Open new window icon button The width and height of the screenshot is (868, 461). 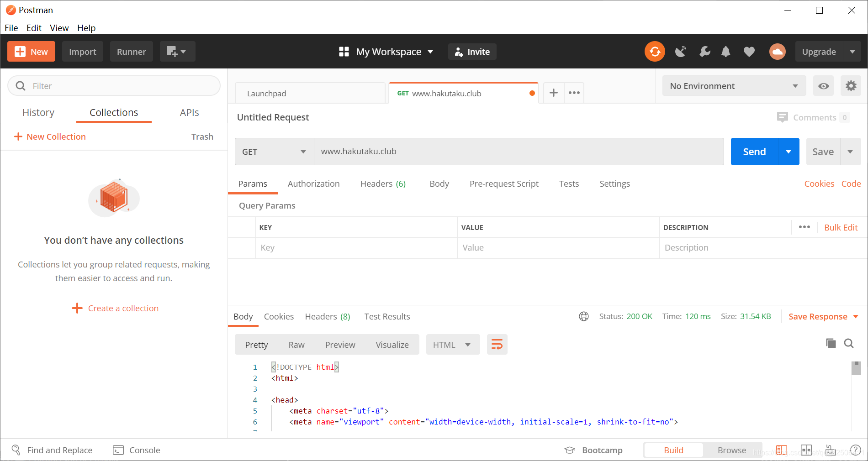click(177, 52)
